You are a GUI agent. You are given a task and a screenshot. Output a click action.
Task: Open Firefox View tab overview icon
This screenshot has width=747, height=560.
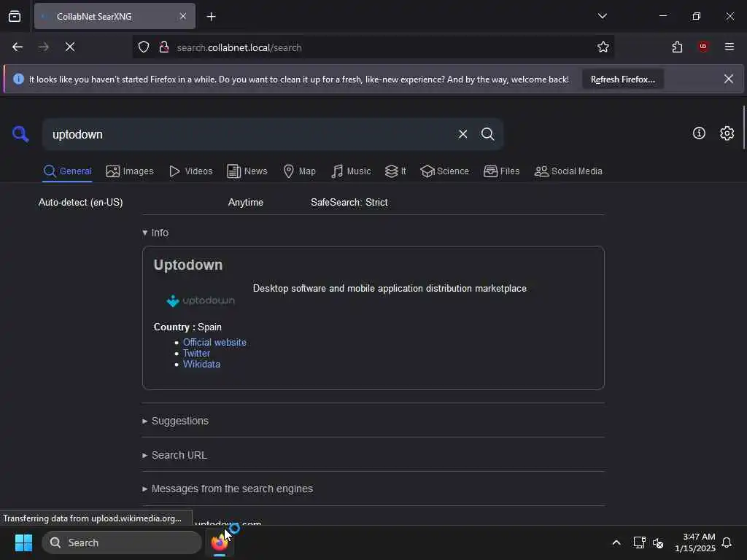15,16
